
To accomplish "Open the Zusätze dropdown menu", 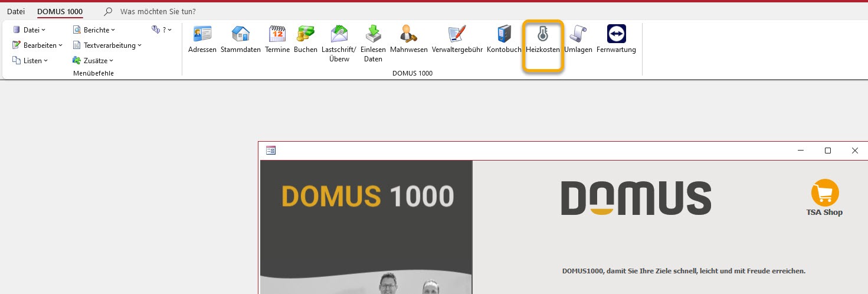I will tap(93, 60).
